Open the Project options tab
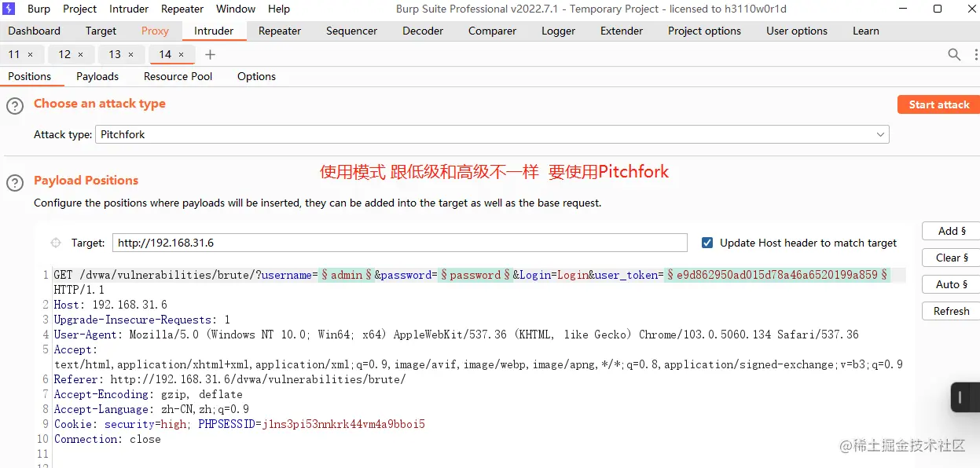 click(704, 31)
